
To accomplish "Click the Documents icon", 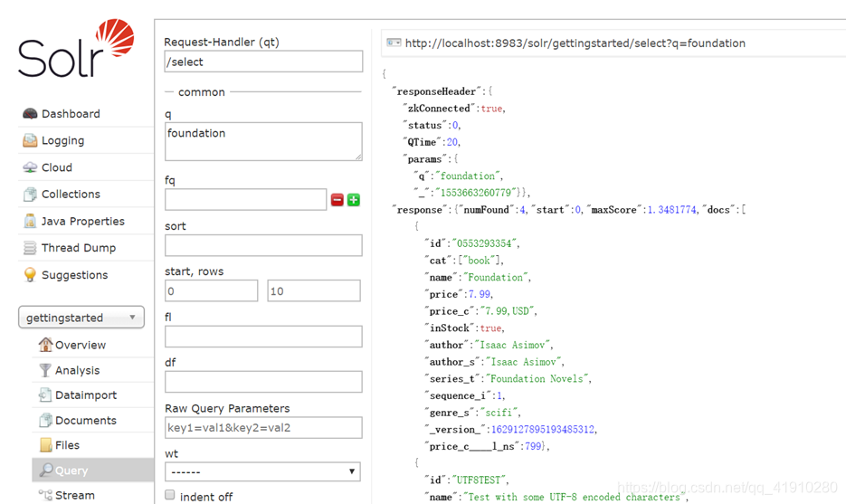I will coord(46,420).
